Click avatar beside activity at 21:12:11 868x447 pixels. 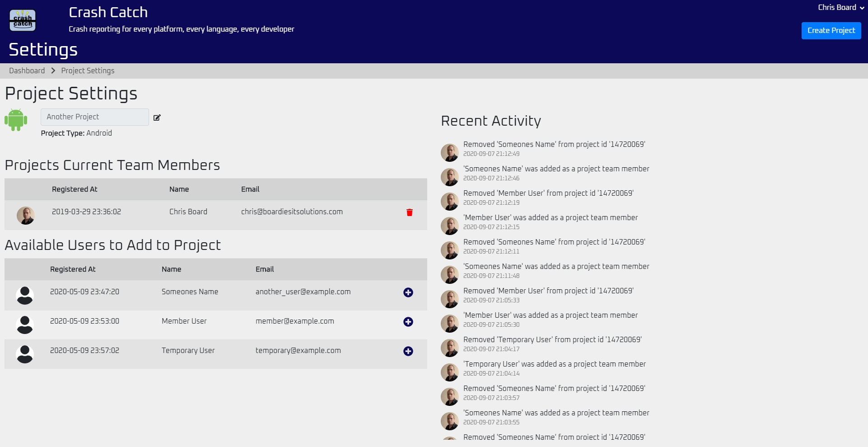coord(450,250)
